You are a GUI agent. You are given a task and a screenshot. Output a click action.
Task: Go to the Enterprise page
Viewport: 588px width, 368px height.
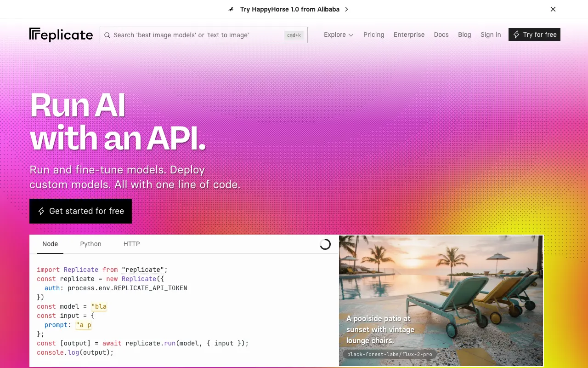(409, 34)
